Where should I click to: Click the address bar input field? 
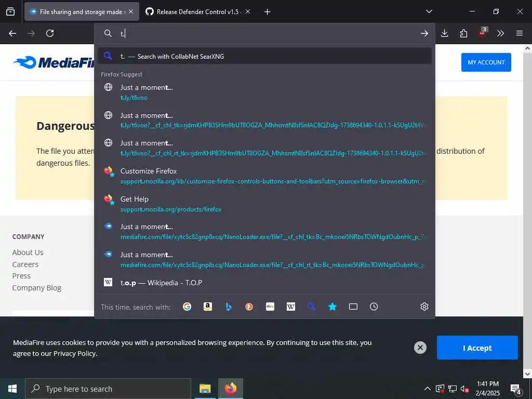264,33
